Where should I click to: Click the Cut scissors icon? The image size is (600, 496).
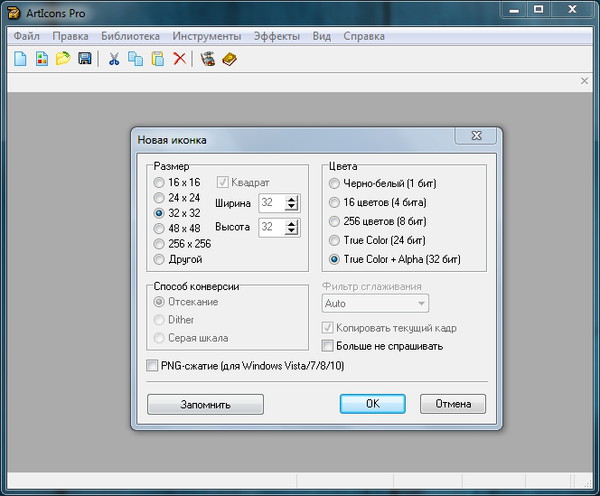point(114,59)
